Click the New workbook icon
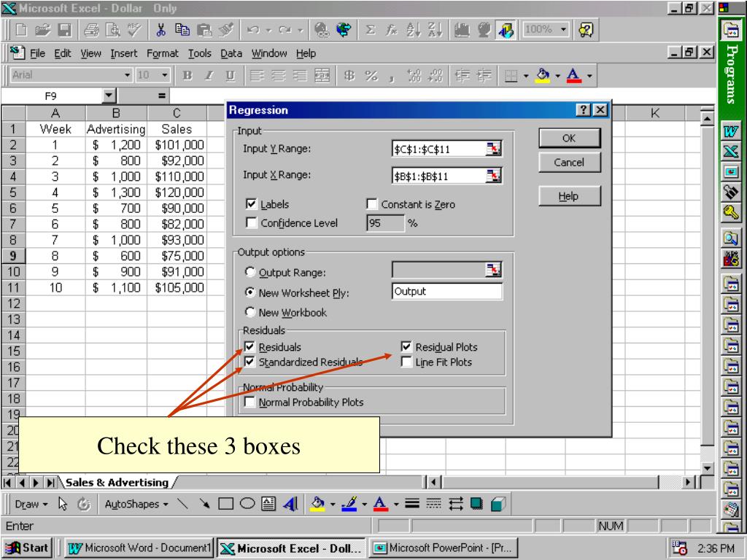747x560 pixels. pos(22,30)
